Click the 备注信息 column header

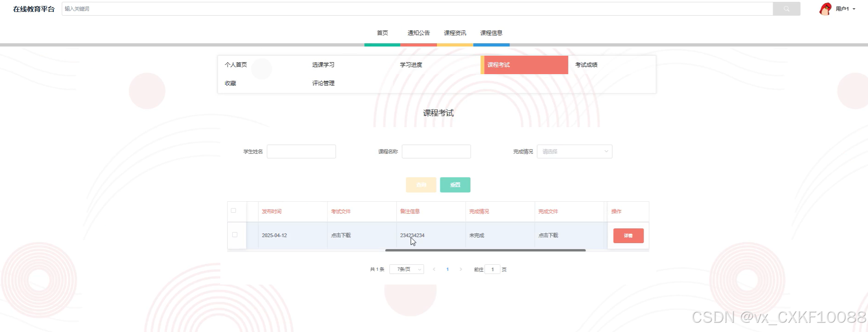[410, 211]
